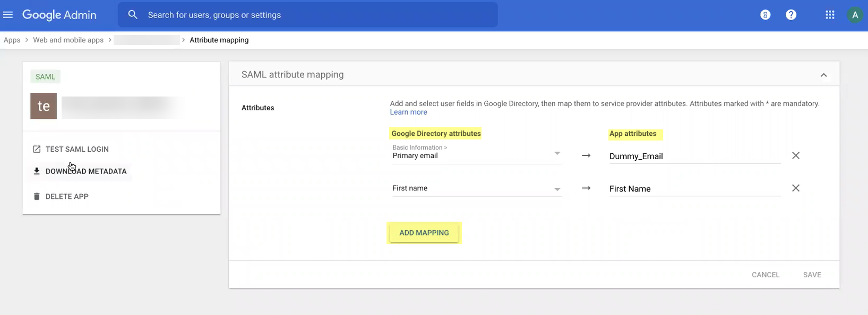The height and width of the screenshot is (315, 868).
Task: Open the Help question mark icon
Action: [x=791, y=15]
